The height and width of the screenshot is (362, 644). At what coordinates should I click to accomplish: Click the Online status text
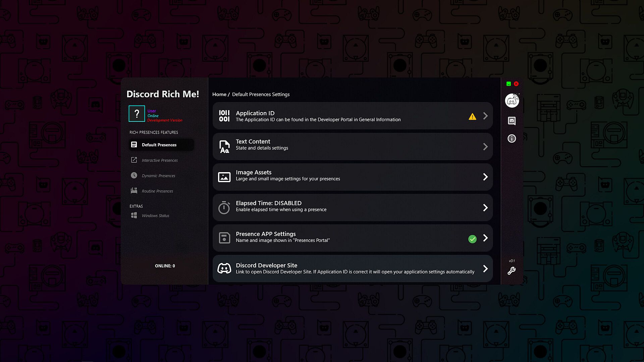tap(153, 116)
